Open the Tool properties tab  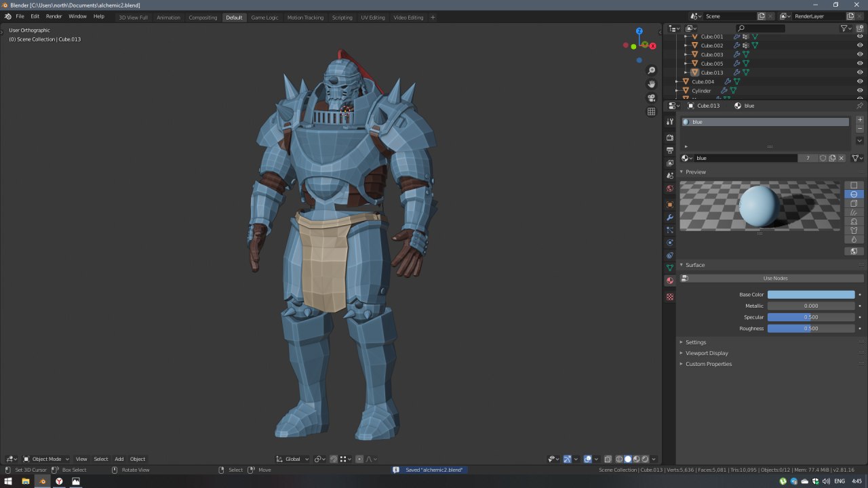click(670, 122)
